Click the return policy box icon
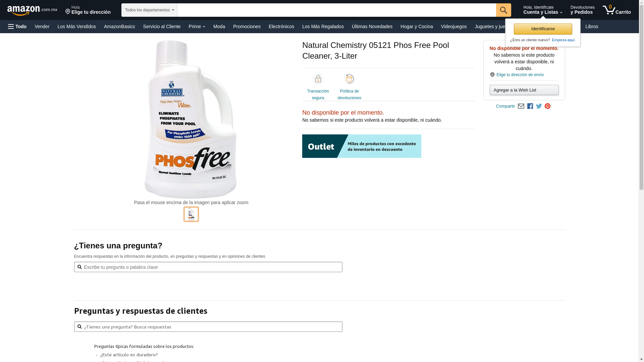Viewport: 644px width, 362px height. [350, 79]
